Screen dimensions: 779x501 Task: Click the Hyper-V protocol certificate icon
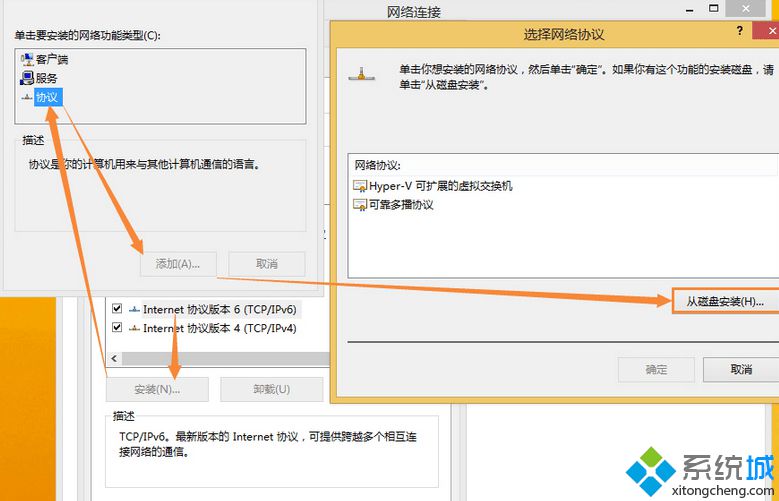click(360, 186)
